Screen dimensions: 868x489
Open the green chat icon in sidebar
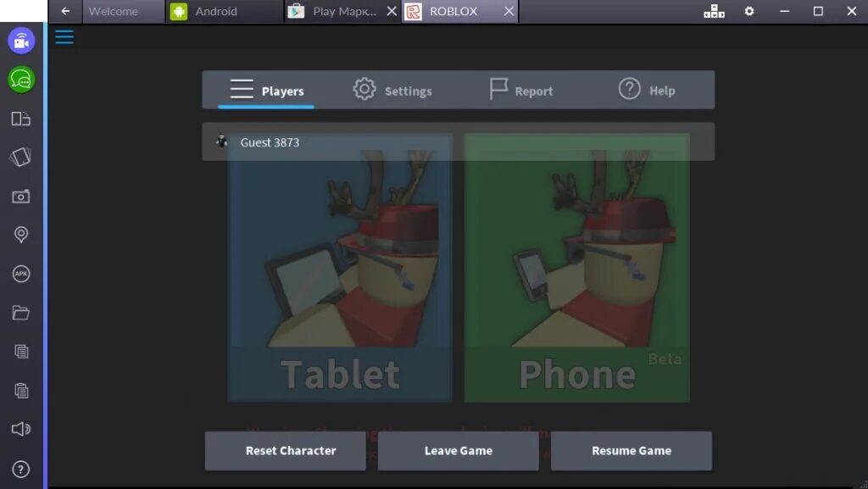[x=21, y=80]
